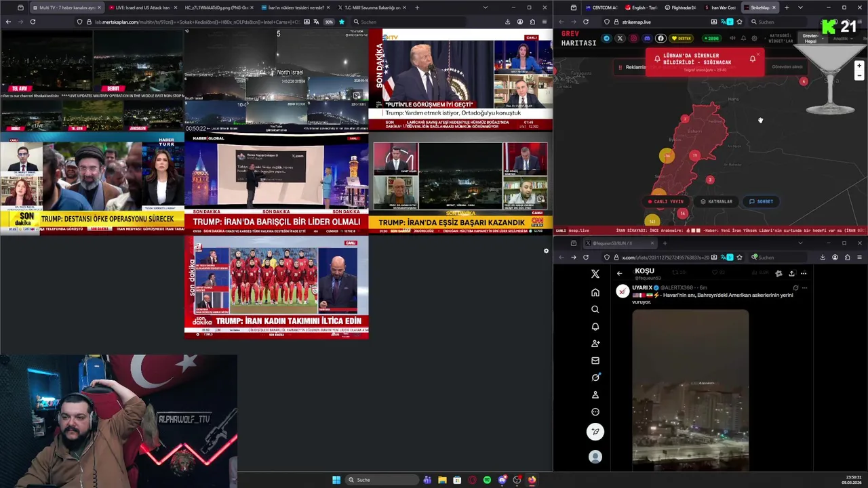Click yellow cluster marker 141 on map
Image resolution: width=868 pixels, height=488 pixels.
[x=652, y=221]
